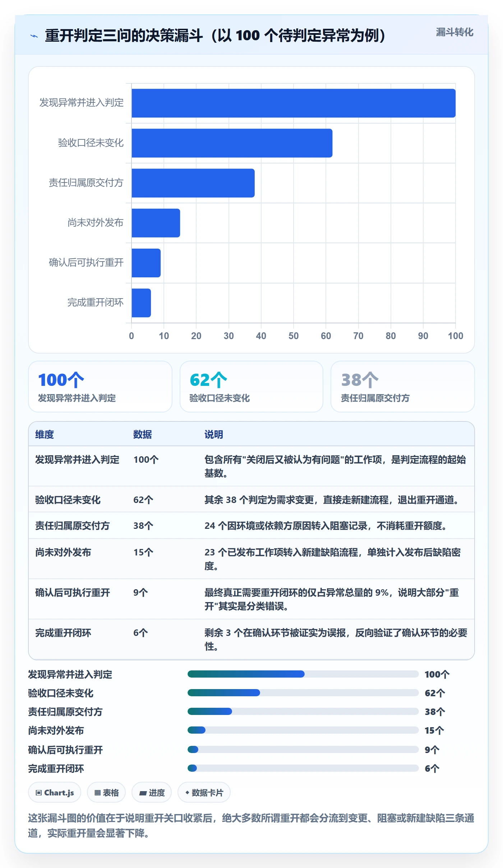This screenshot has height=868, width=503.
Task: Open the 62个 data card
Action: pos(251,387)
